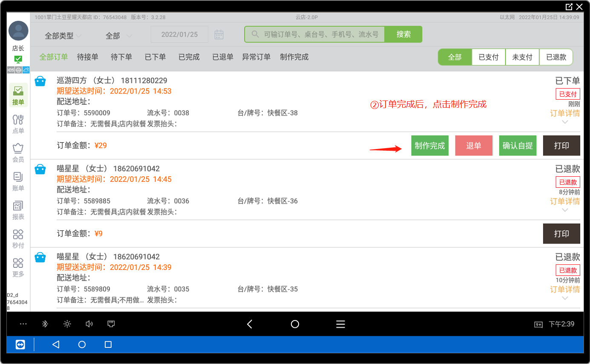The image size is (590, 364).
Task: Click 打印 for the ¥29 order
Action: (561, 146)
